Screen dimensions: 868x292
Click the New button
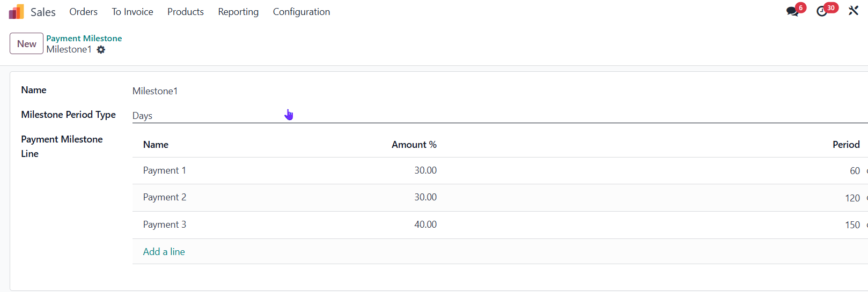(26, 44)
